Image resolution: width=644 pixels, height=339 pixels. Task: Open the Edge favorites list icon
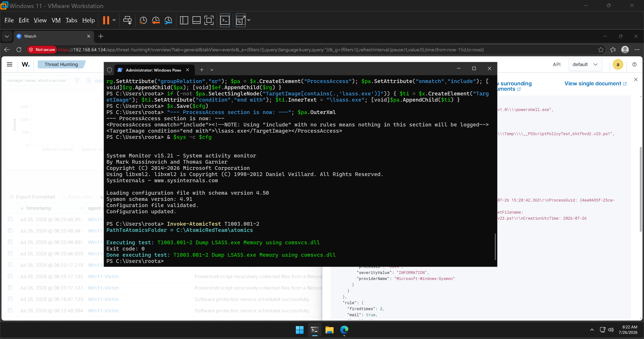click(x=613, y=50)
